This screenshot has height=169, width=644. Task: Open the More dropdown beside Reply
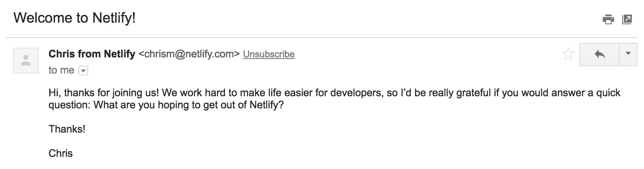(x=628, y=54)
